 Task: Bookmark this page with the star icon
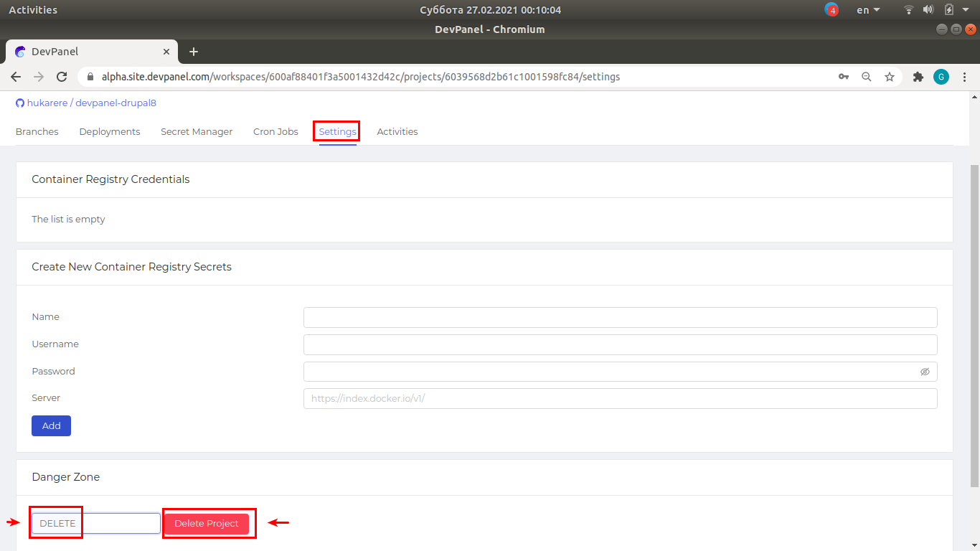coord(890,77)
